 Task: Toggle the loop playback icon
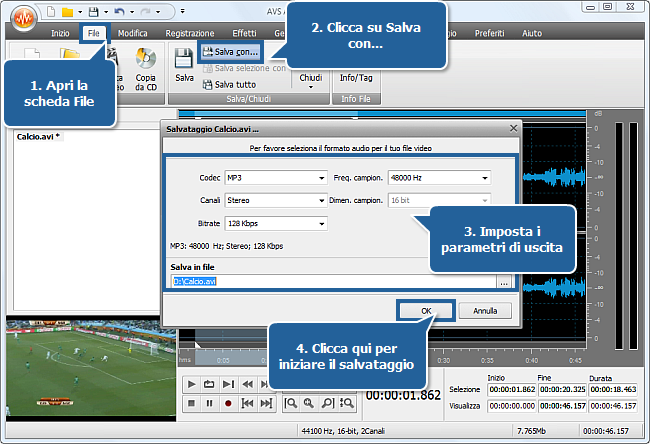209,384
